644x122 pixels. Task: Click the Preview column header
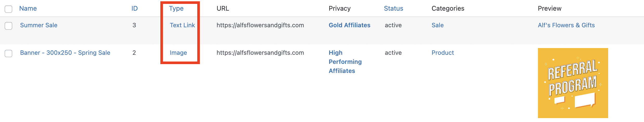(550, 8)
